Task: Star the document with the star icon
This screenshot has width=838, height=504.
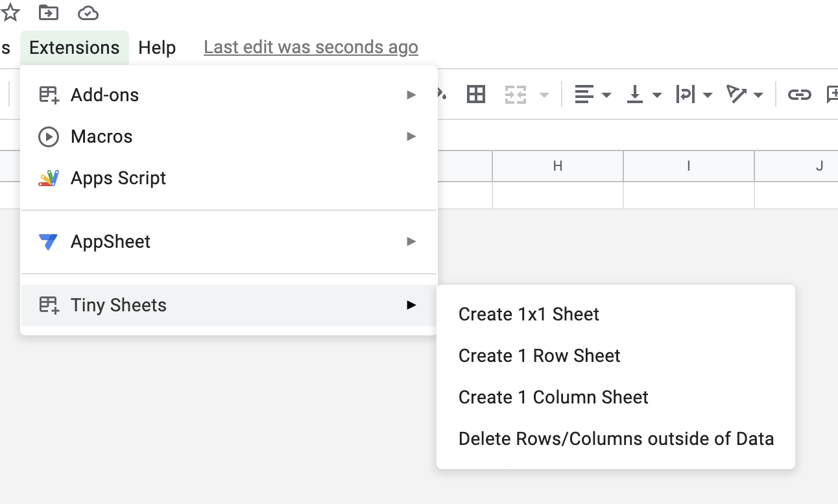Action: 11,12
